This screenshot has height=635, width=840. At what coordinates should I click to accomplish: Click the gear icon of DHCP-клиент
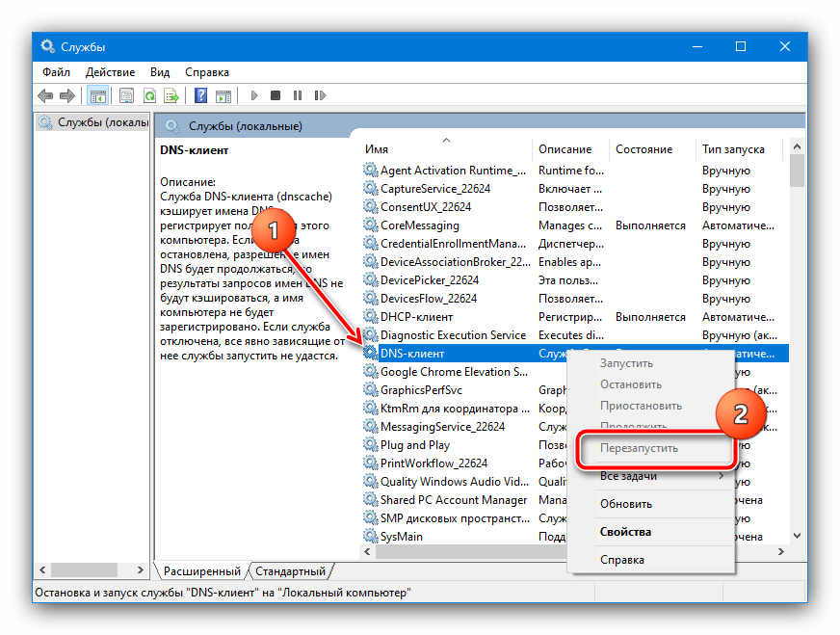point(370,317)
